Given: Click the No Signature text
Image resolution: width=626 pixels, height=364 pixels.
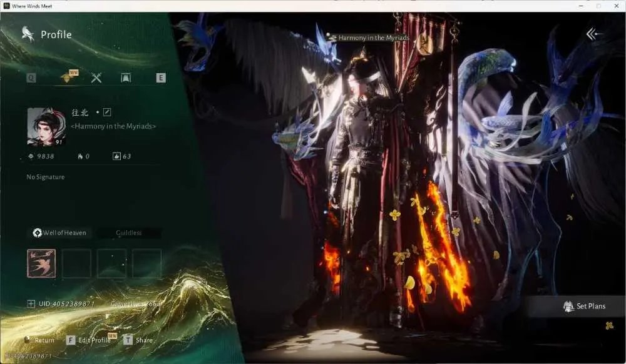Looking at the screenshot, I should point(46,177).
